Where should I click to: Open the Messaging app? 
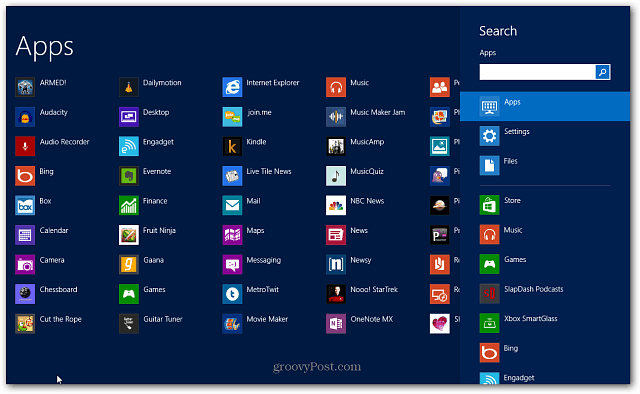coord(232,265)
